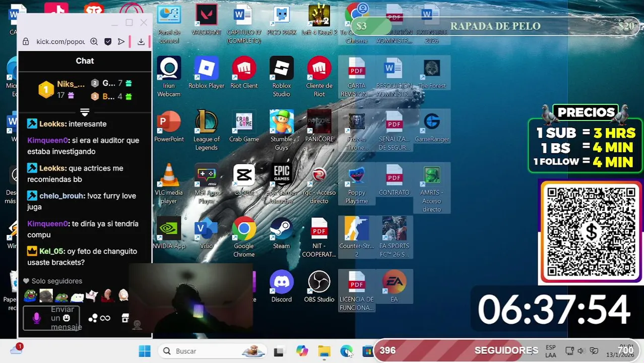Screen dimensions: 644x363
Task: Open The Forest desktop shortcut
Action: 432,73
